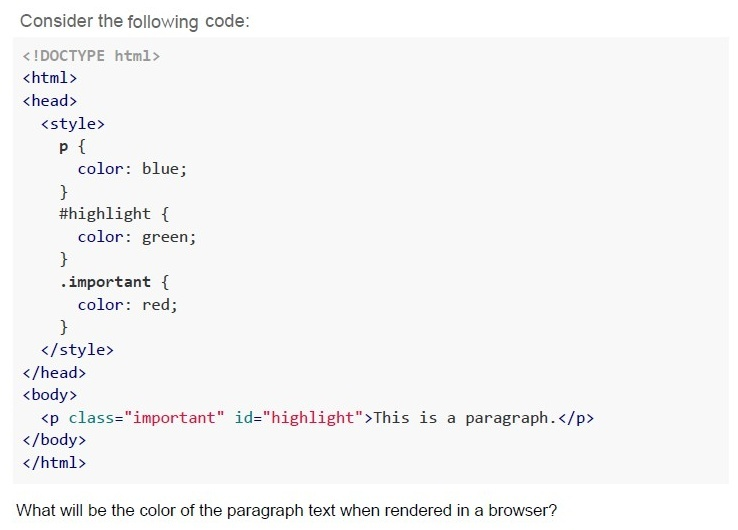
Task: Click the closing style tag
Action: click(x=78, y=350)
